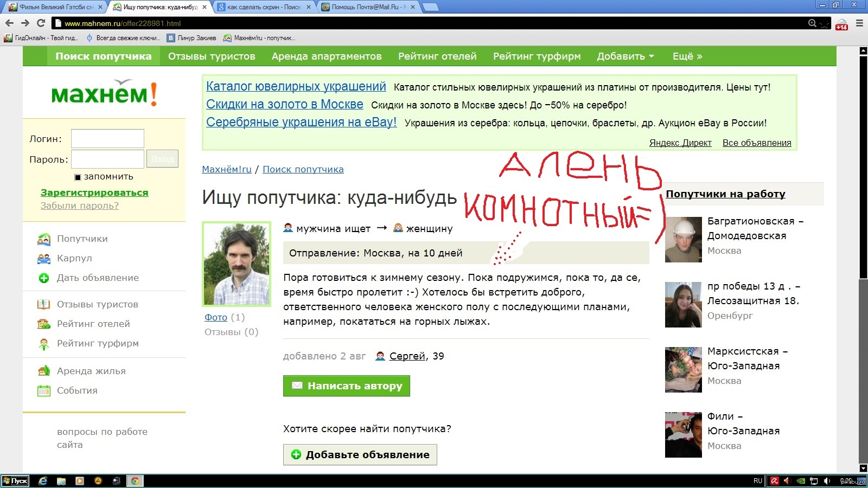Click the green plus Дать объявление item
The height and width of the screenshot is (488, 868).
coord(44,278)
